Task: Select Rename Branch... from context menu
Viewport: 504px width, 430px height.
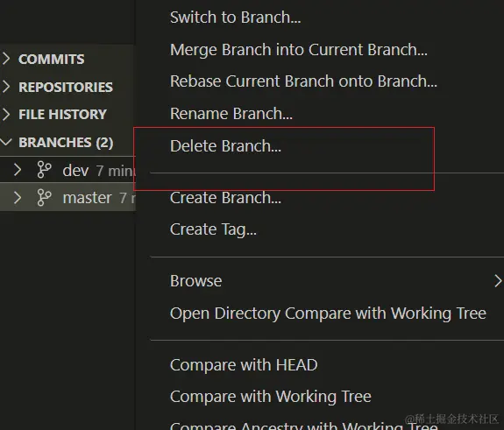Action: click(231, 114)
